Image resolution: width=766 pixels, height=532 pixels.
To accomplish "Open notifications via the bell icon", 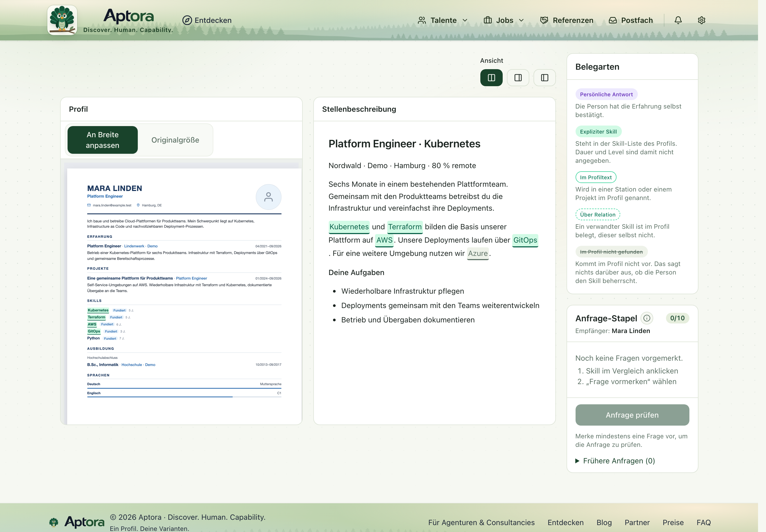I will pyautogui.click(x=678, y=20).
